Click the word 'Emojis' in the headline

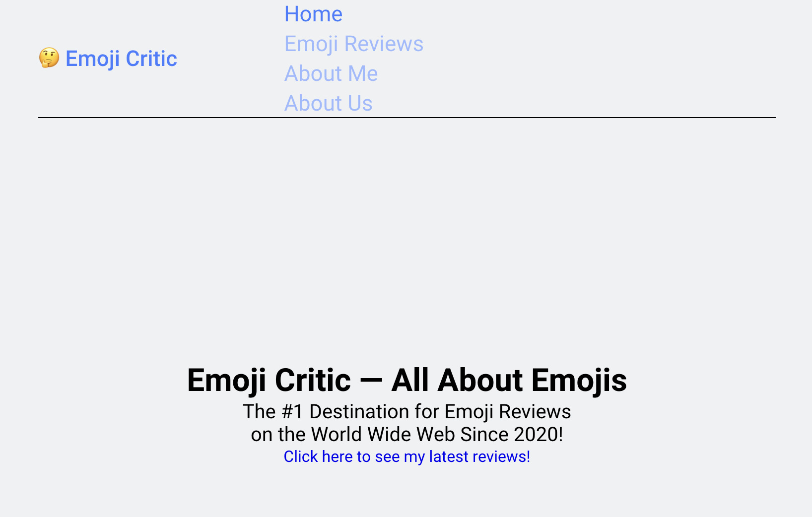(x=579, y=380)
